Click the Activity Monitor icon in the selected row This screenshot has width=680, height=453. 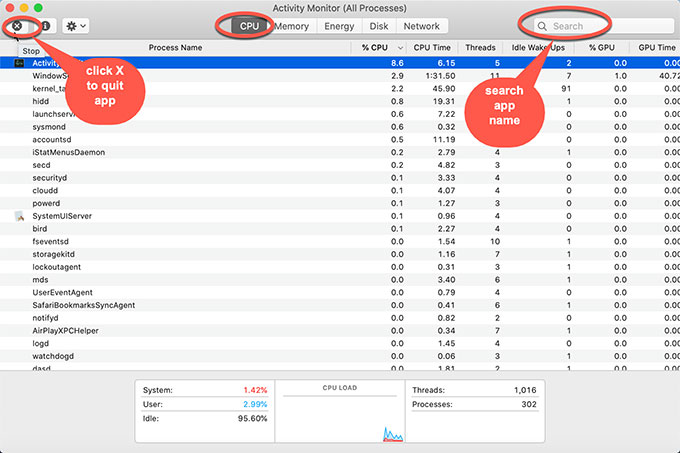tap(19, 62)
